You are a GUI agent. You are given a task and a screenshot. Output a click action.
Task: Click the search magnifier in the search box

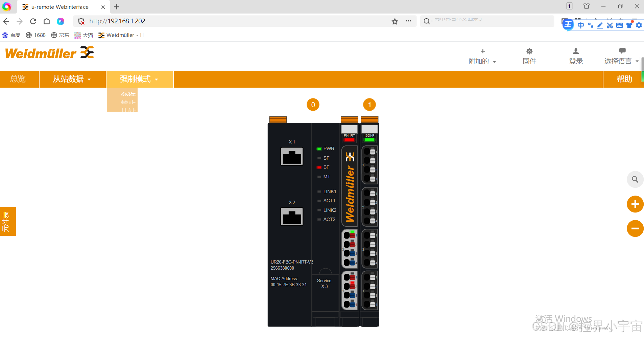click(427, 21)
